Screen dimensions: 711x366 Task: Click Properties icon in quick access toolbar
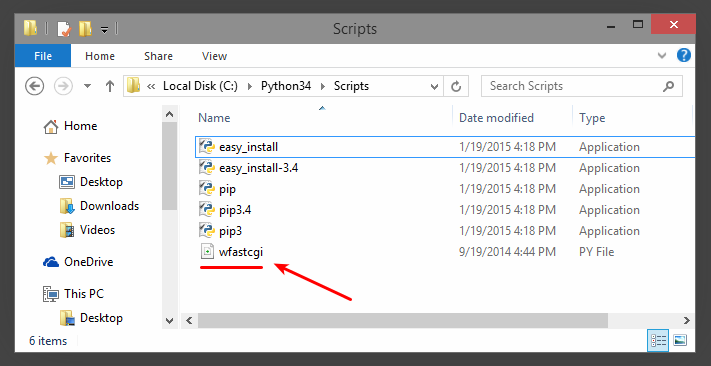(x=63, y=29)
